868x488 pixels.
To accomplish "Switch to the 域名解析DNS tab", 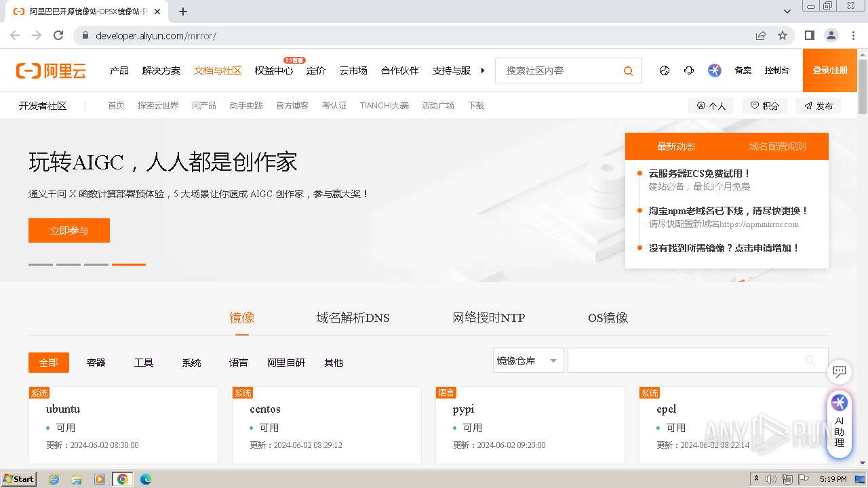I will point(353,318).
